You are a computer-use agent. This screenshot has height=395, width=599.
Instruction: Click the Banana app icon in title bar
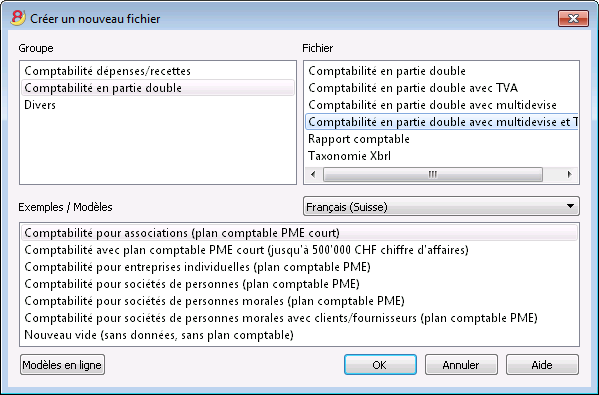click(18, 18)
